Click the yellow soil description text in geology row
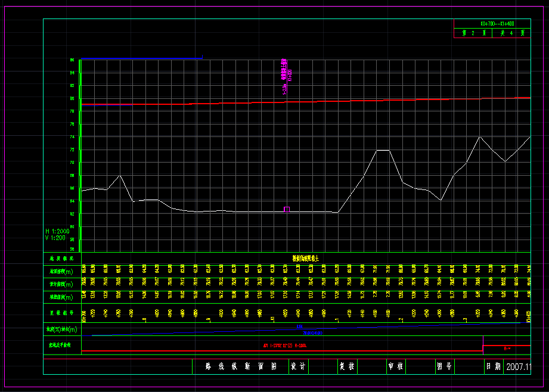Viewport: 549px width, 392px height. 305,259
